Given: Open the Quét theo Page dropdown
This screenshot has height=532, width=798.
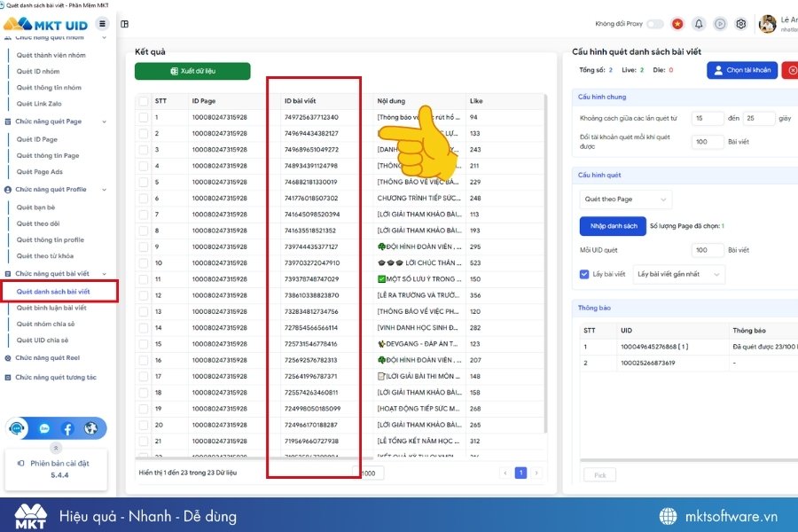Looking at the screenshot, I should (x=625, y=199).
